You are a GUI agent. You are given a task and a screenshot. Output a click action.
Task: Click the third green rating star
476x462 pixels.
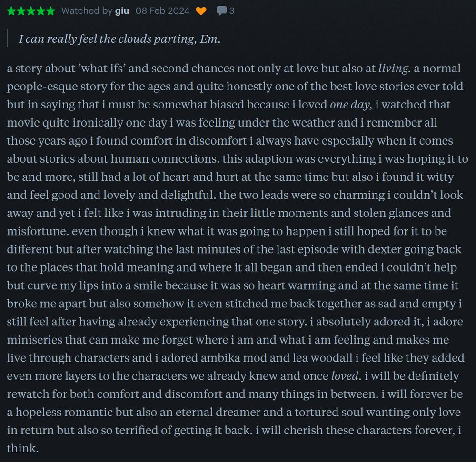point(31,11)
